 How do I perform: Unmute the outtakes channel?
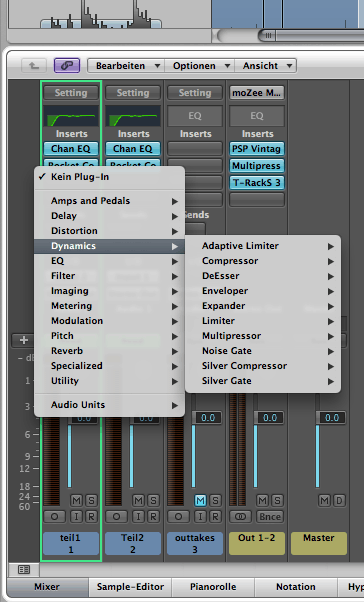[200, 500]
